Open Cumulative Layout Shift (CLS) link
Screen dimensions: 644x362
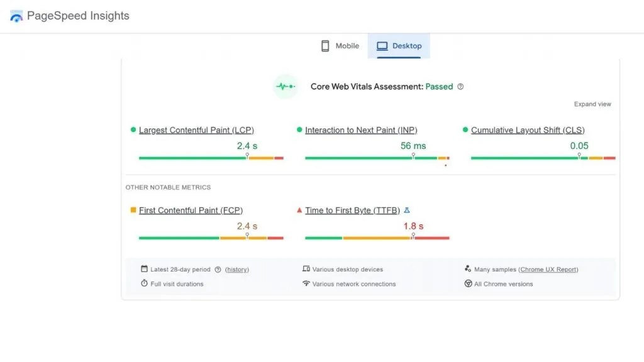pyautogui.click(x=528, y=130)
